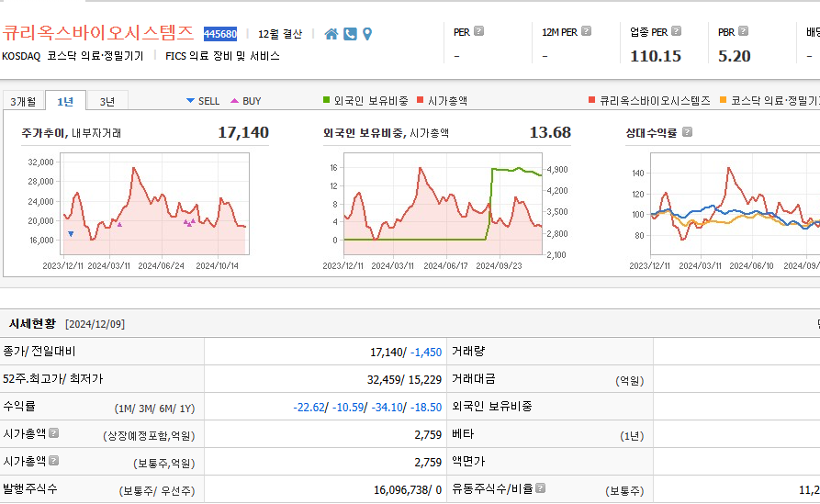Click the 외국인 보유비중 table row label

[491, 407]
